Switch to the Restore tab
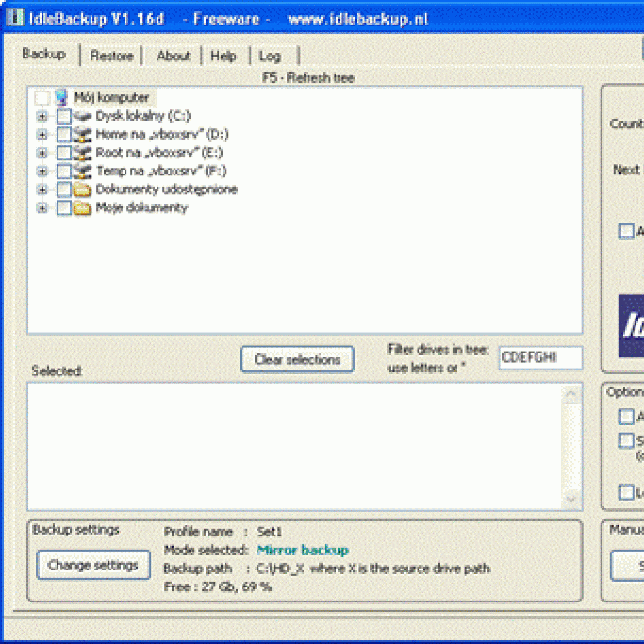644x644 pixels. 112,55
